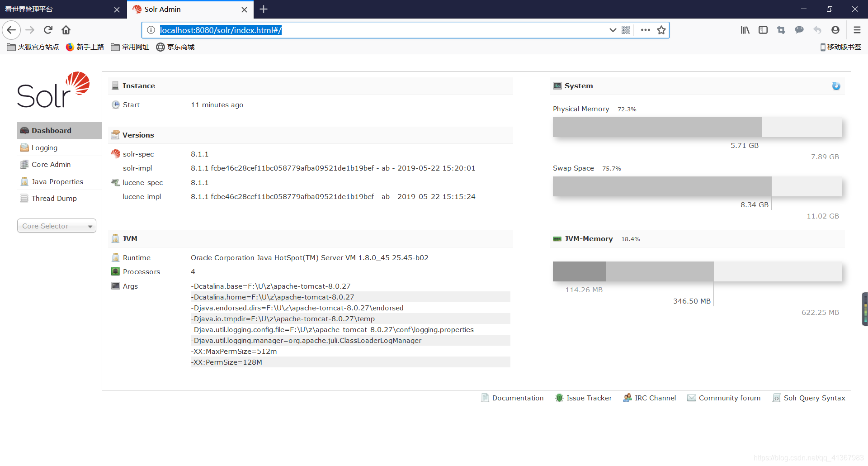Open Thread Dump page
This screenshot has width=868, height=466.
59,198
